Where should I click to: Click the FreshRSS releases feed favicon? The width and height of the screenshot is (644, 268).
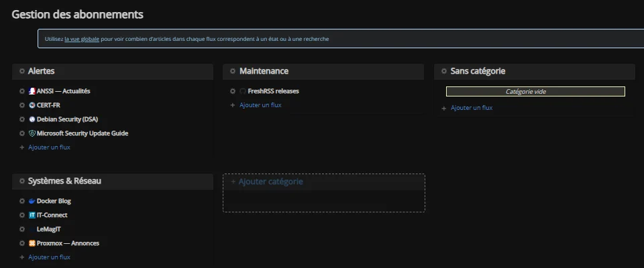pos(243,91)
